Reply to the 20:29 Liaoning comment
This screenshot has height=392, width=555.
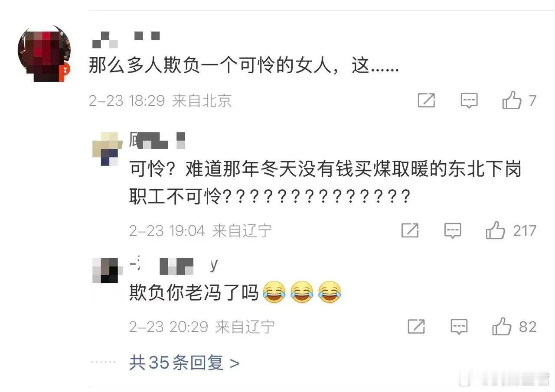459,327
